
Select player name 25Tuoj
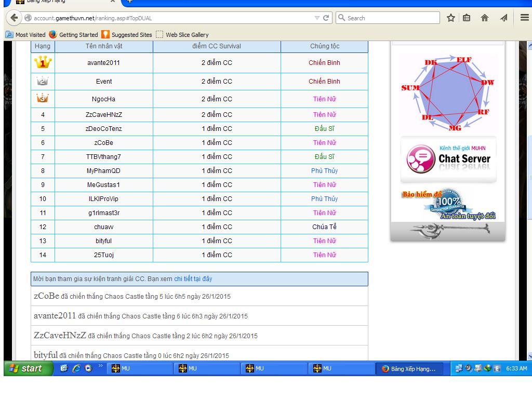click(x=104, y=255)
